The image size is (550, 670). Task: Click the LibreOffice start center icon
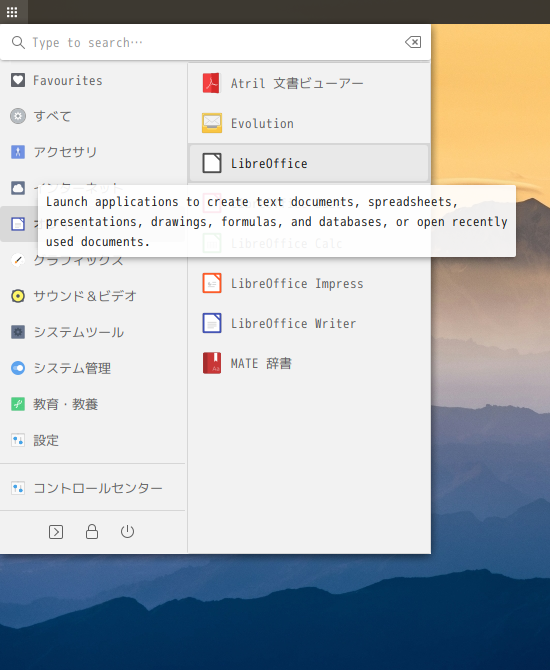pyautogui.click(x=212, y=163)
